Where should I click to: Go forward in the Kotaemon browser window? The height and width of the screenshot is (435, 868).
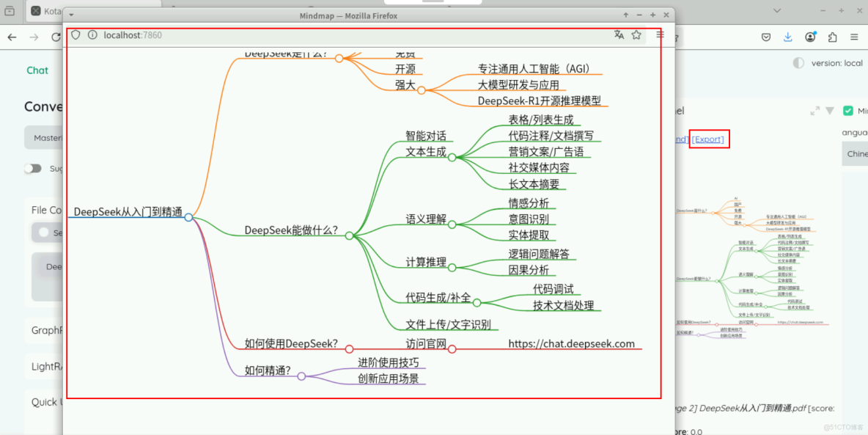pyautogui.click(x=34, y=37)
